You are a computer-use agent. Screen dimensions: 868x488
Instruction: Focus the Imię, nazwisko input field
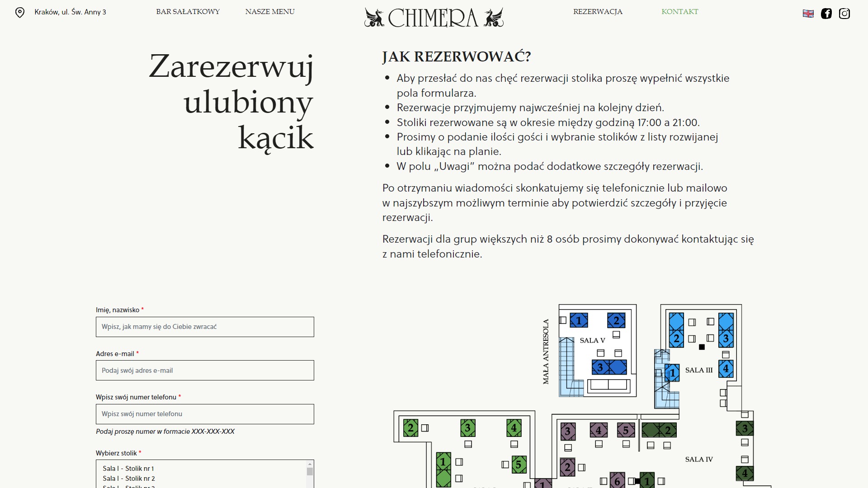click(205, 327)
